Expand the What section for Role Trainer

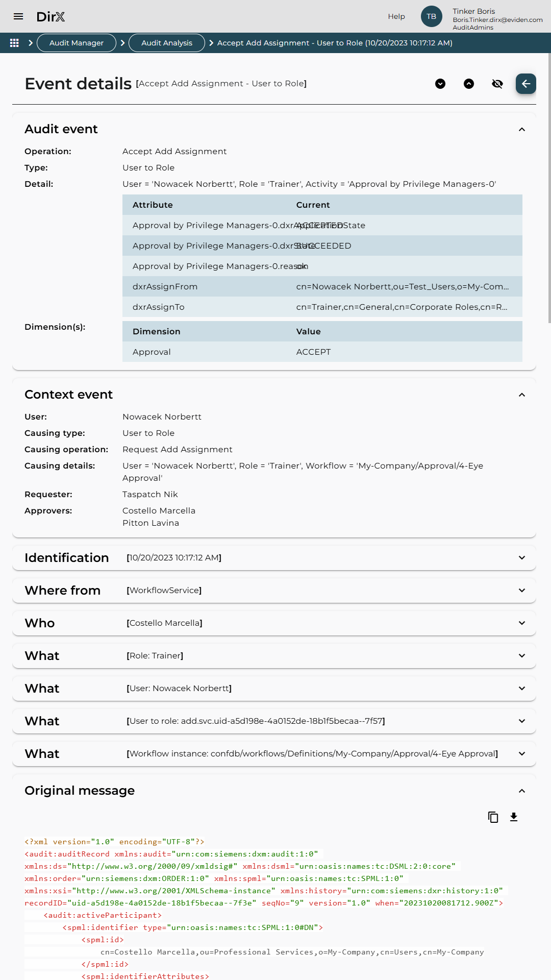tap(521, 655)
